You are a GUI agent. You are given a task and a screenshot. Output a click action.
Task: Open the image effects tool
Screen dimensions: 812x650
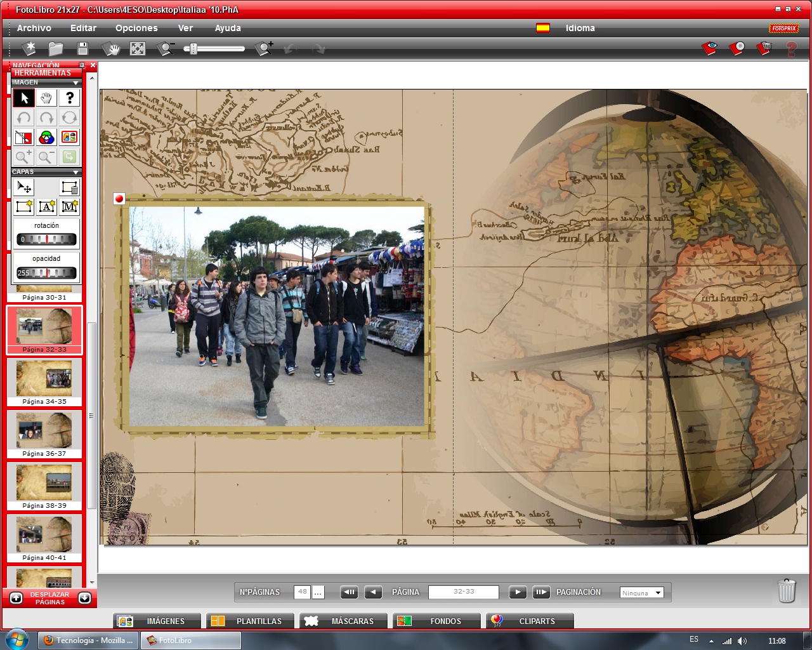[69, 137]
